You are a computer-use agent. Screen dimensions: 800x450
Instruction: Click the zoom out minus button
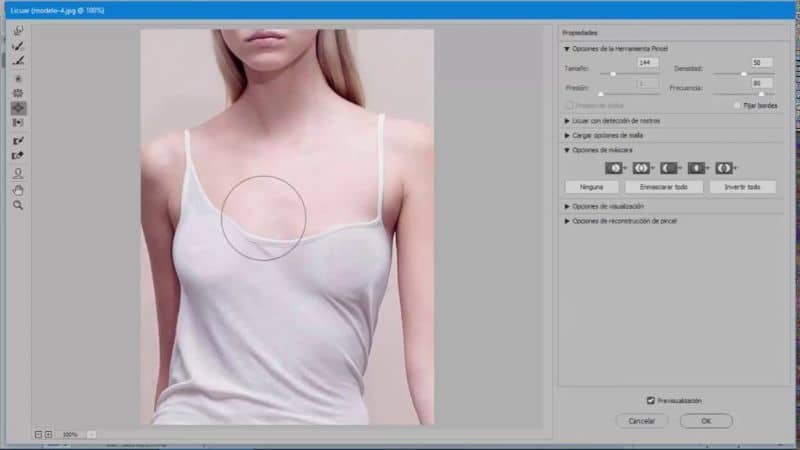(38, 435)
